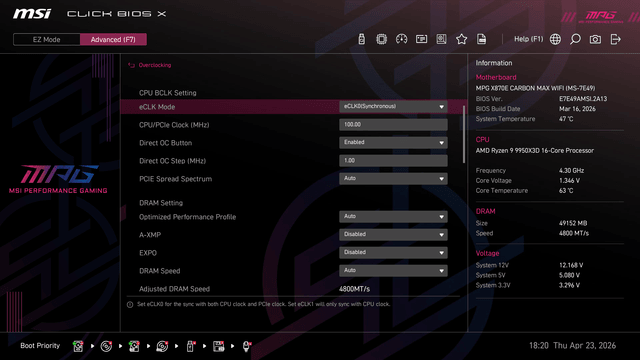Viewport: 640px width, 360px height.
Task: Select third Boot Priority device, USB hard disk
Action: point(134,346)
